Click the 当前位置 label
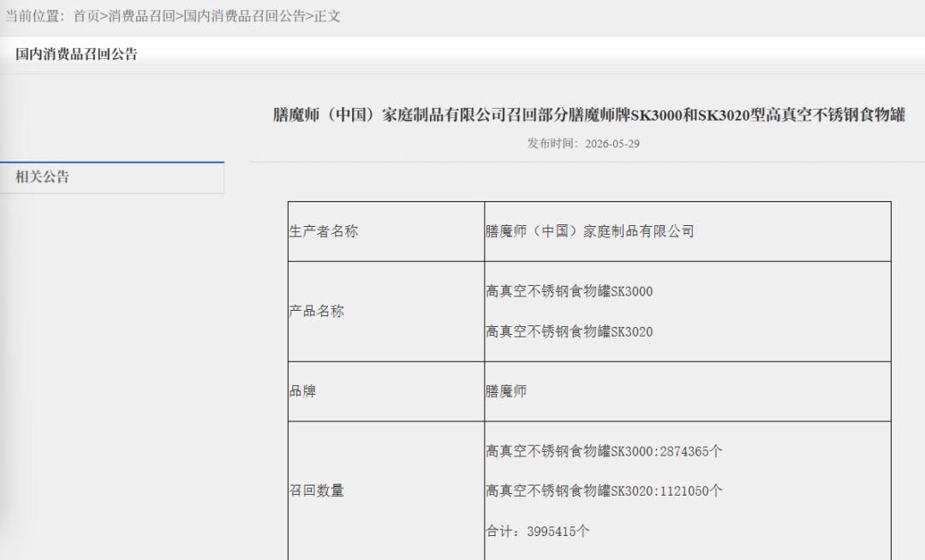Screen dimensions: 925x560 tap(35, 16)
